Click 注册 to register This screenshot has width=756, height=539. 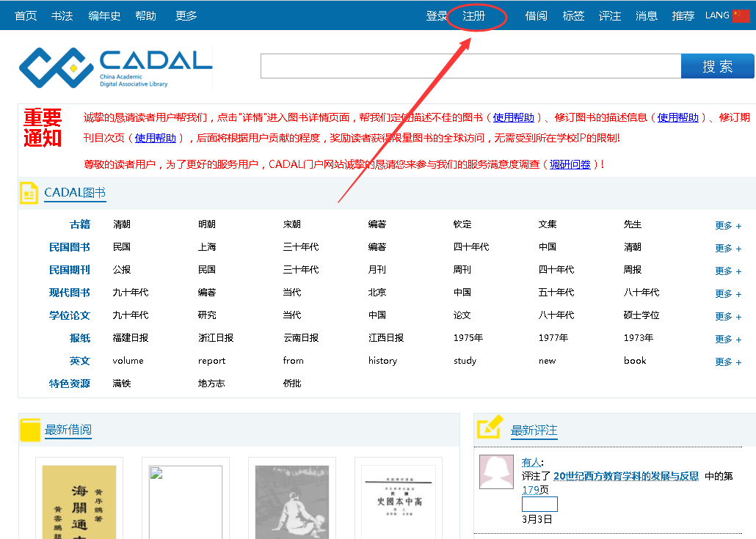(474, 16)
